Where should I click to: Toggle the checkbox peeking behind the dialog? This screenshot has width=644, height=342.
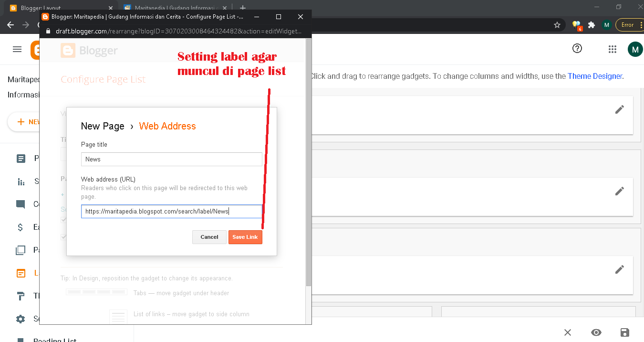coord(64,220)
